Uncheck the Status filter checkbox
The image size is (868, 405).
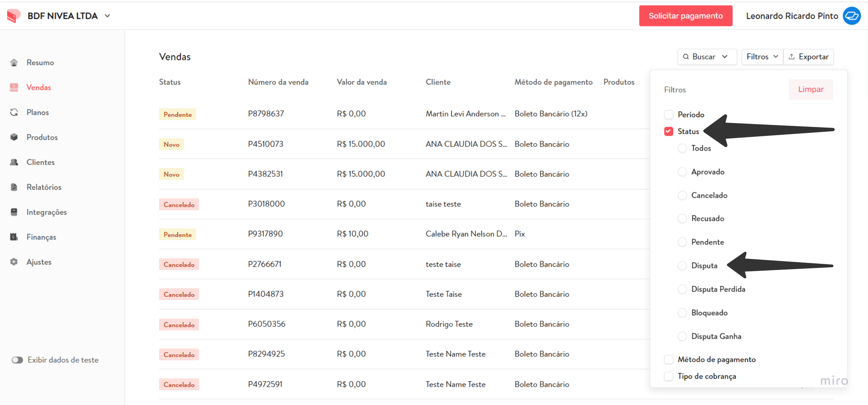click(x=669, y=131)
